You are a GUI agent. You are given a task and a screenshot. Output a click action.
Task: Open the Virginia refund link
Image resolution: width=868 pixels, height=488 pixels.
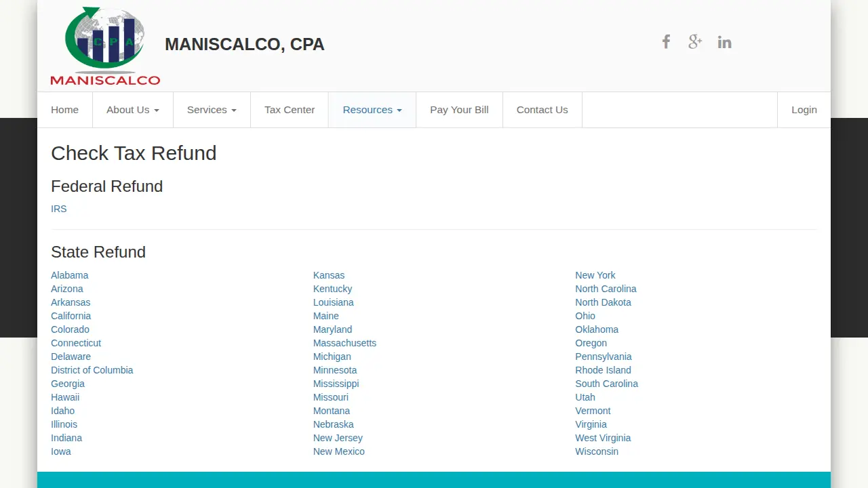tap(591, 424)
